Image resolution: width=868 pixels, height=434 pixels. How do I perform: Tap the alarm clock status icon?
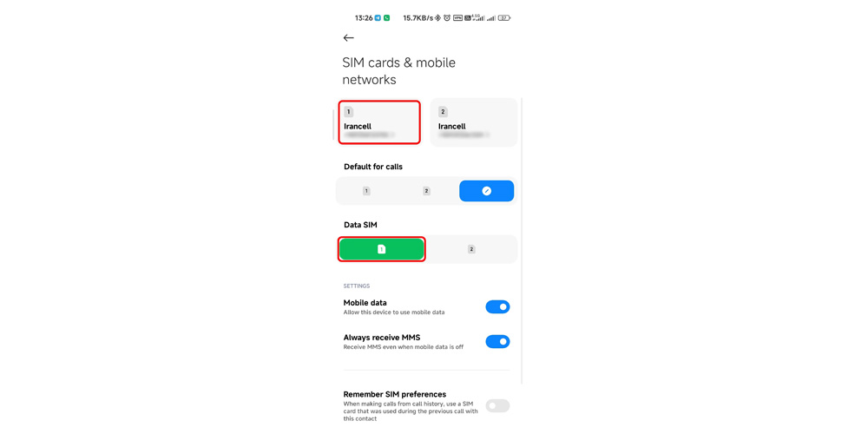pyautogui.click(x=447, y=17)
